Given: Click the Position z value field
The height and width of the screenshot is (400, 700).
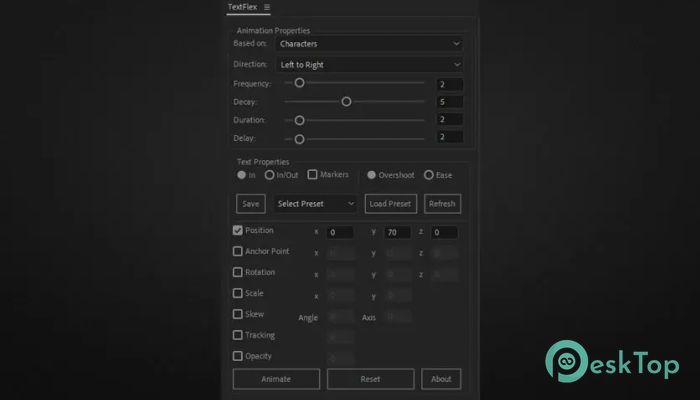Looking at the screenshot, I should click(444, 232).
